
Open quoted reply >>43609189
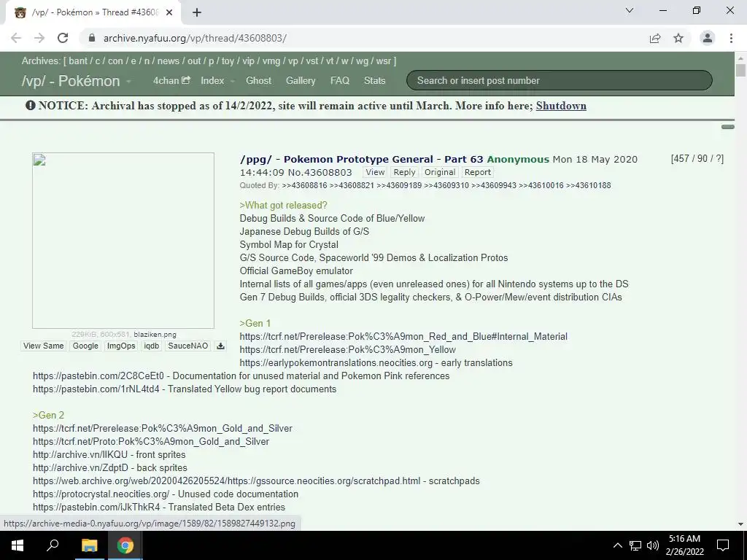pos(399,185)
